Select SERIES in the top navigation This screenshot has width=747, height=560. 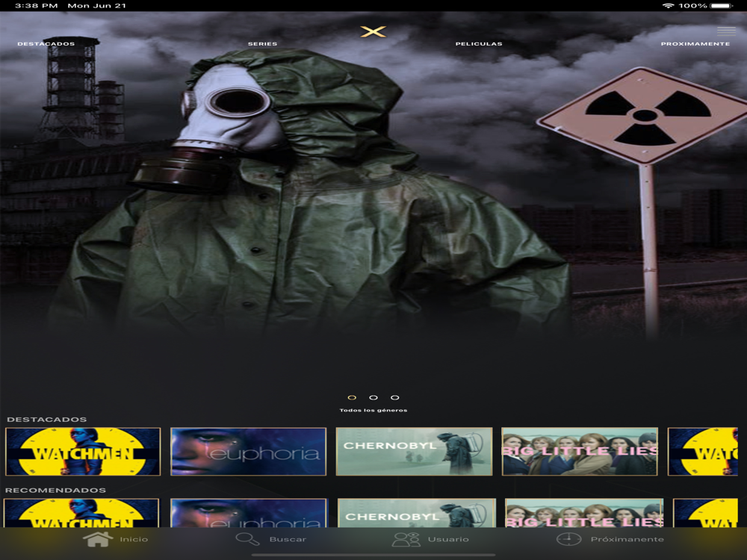(x=262, y=44)
